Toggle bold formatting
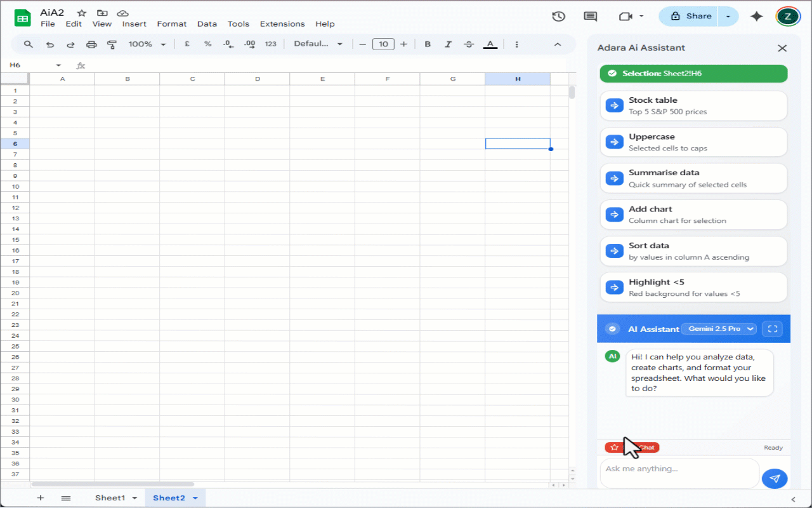The image size is (812, 508). (427, 44)
